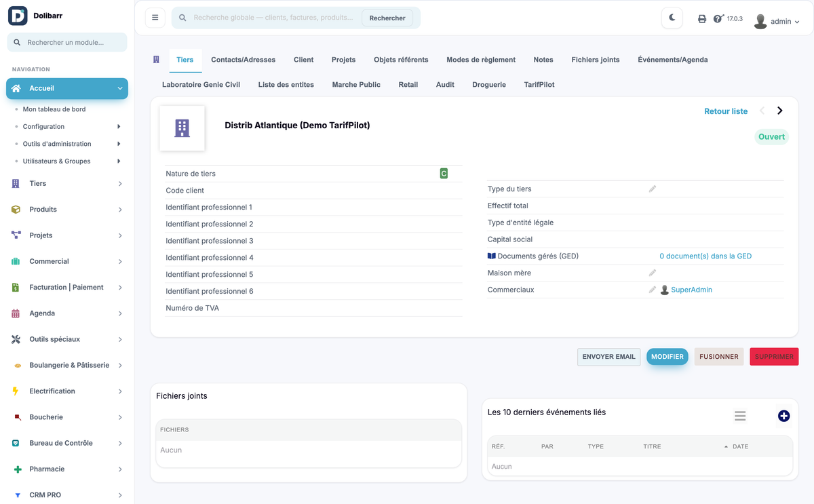Viewport: 814px width, 504px height.
Task: Click the Ouvert status badge
Action: (772, 137)
